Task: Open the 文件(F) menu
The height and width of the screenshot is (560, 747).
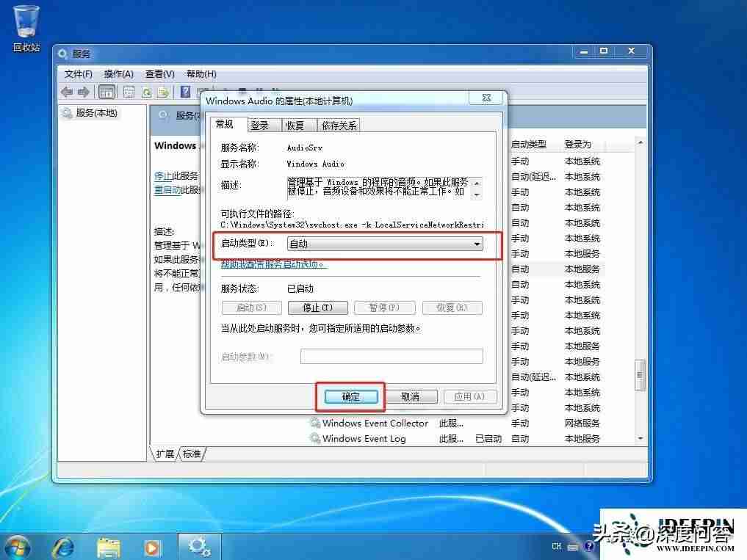Action: point(78,74)
